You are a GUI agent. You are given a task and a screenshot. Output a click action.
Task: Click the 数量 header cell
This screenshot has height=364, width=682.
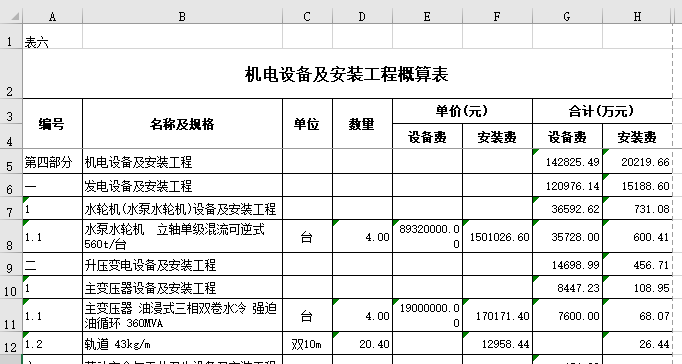point(362,124)
